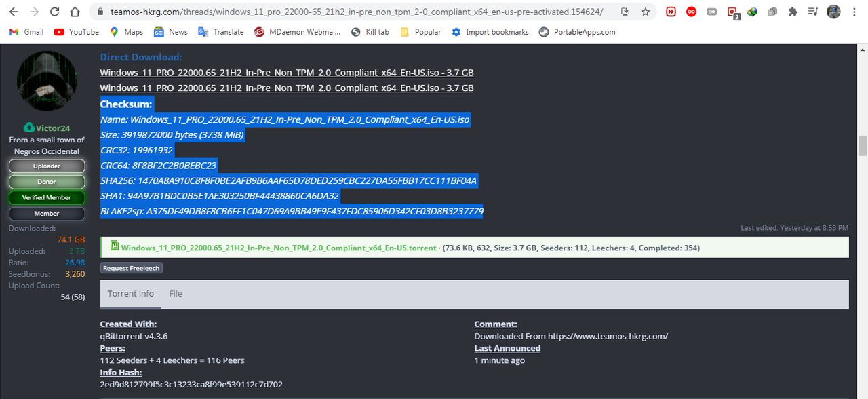Click the 'Last edited: Yesterday at 8:53 PM' text
Screen dimensions: 868x399
(x=794, y=228)
